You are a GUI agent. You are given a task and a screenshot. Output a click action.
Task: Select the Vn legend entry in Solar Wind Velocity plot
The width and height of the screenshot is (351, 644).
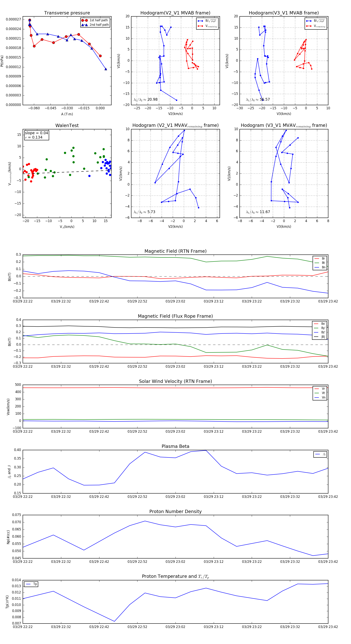click(320, 397)
